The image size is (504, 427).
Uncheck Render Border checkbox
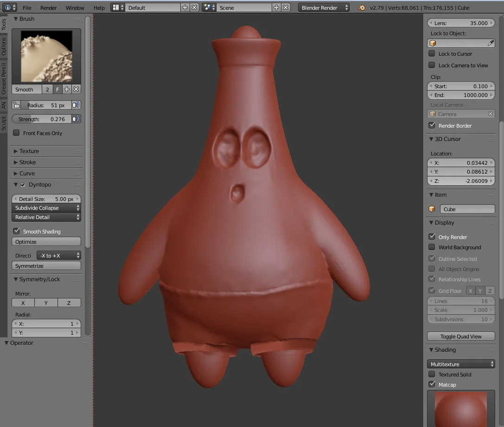point(432,125)
